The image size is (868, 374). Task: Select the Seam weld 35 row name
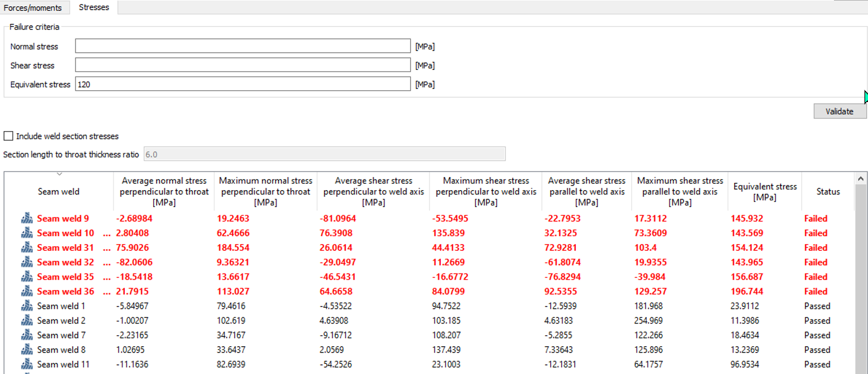click(65, 277)
